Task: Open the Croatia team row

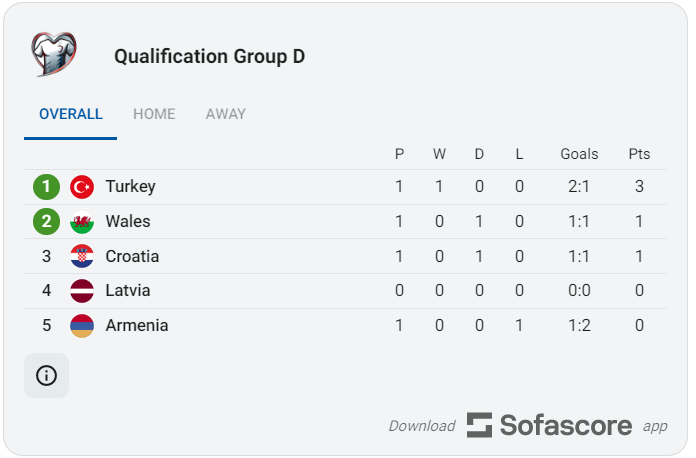Action: (345, 256)
